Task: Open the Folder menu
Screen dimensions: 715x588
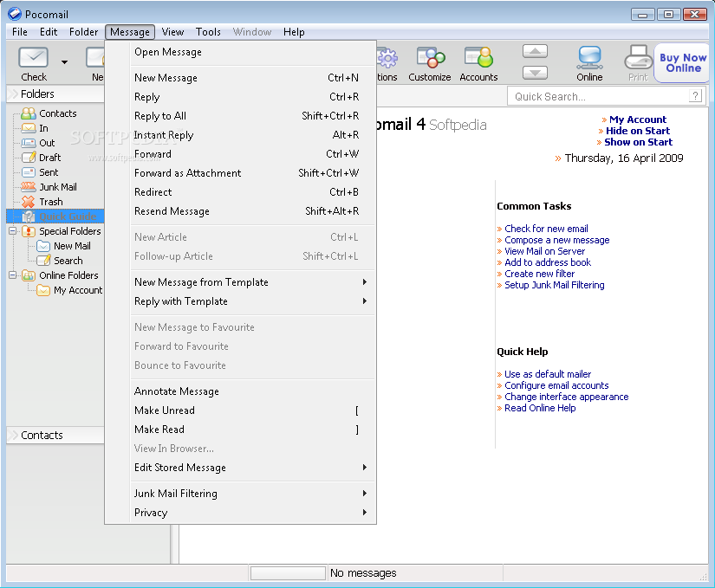Action: [83, 32]
